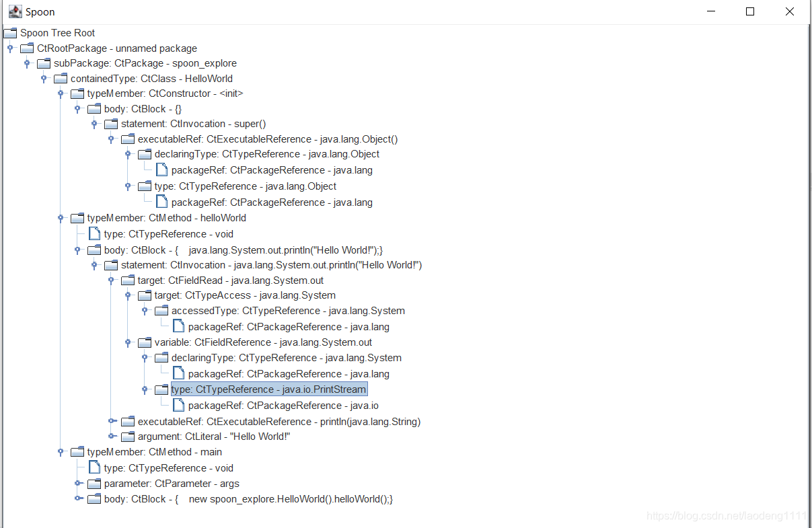This screenshot has height=528, width=812.
Task: Collapse the CtConstructor <init> node
Action: (61, 93)
